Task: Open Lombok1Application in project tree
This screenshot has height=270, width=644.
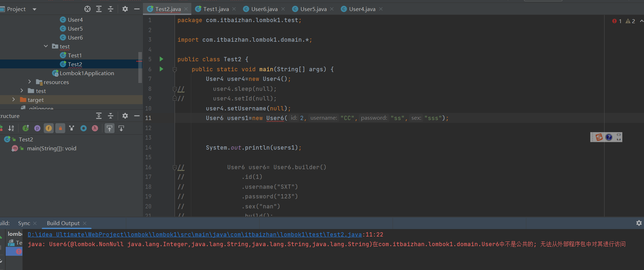Action: 83,73
